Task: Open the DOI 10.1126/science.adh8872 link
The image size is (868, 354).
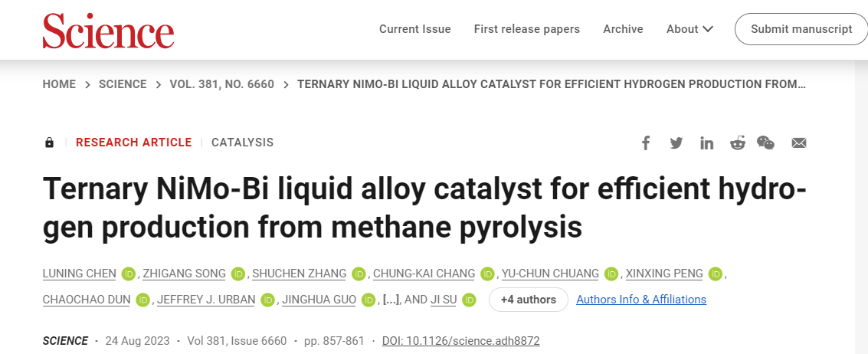Action: 460,341
